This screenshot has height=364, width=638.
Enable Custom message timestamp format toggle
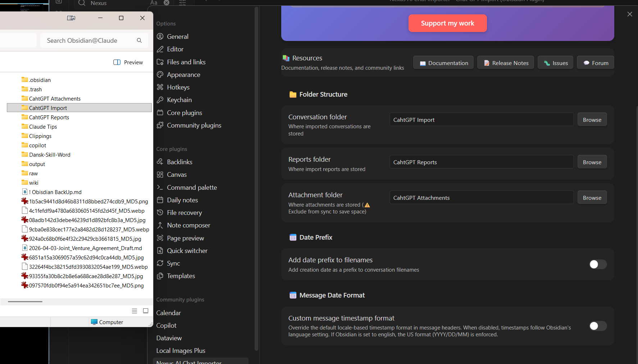tap(598, 326)
